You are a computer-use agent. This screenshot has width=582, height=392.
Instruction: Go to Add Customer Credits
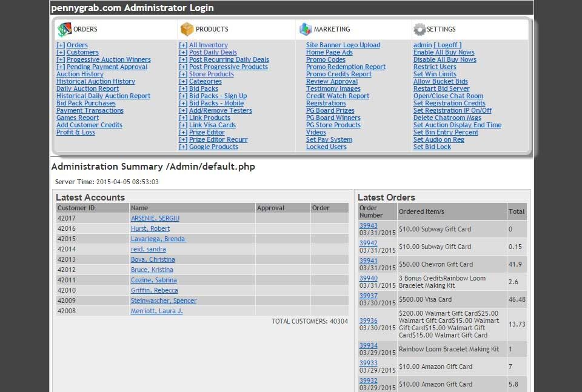(90, 125)
